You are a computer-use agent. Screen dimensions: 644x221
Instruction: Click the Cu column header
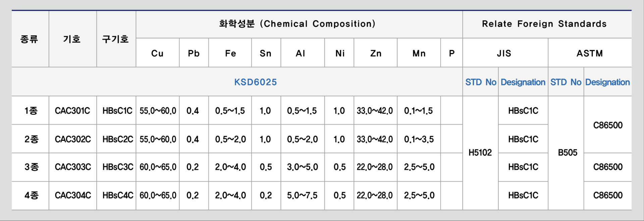157,53
